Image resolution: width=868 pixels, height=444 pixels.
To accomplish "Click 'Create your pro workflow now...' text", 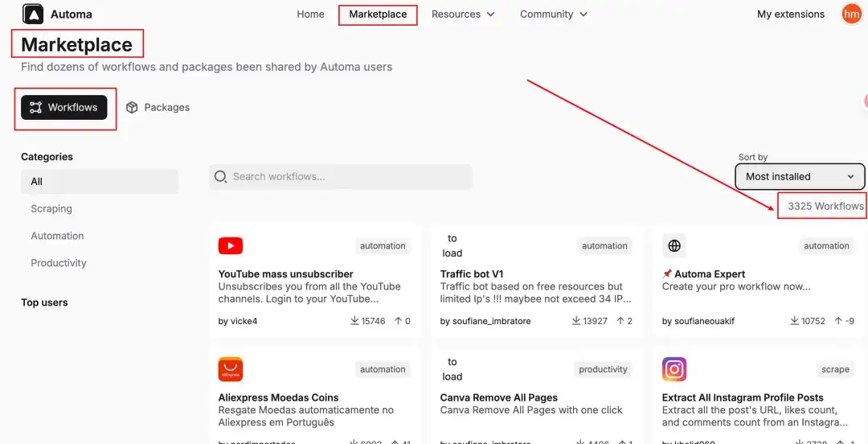I will pos(736,286).
